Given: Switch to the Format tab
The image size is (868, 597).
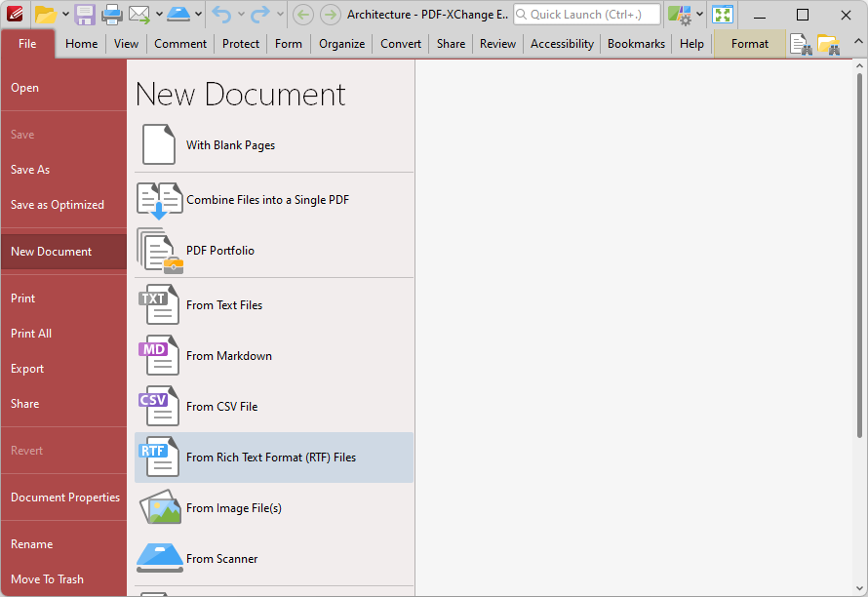Looking at the screenshot, I should pyautogui.click(x=750, y=44).
